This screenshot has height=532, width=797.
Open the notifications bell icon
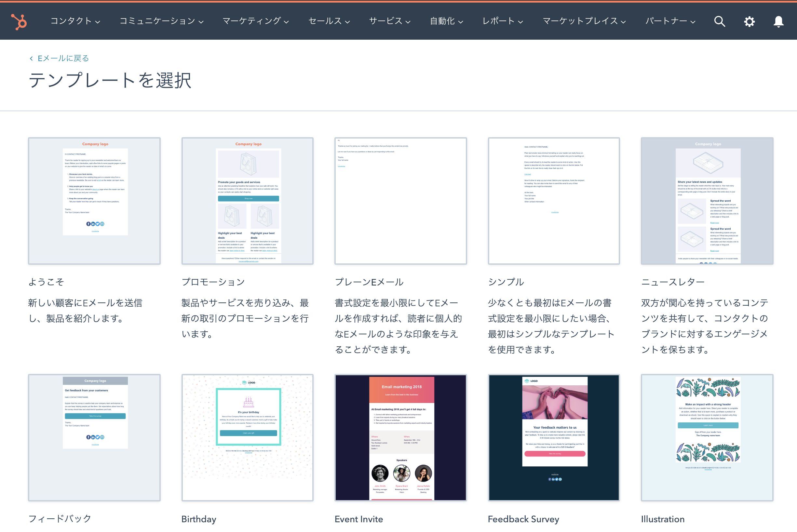tap(778, 21)
